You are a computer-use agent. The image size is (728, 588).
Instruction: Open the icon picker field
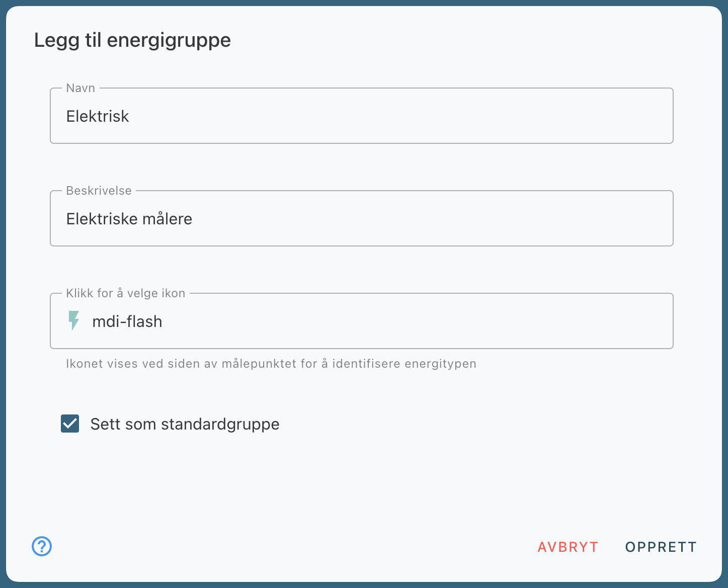361,321
